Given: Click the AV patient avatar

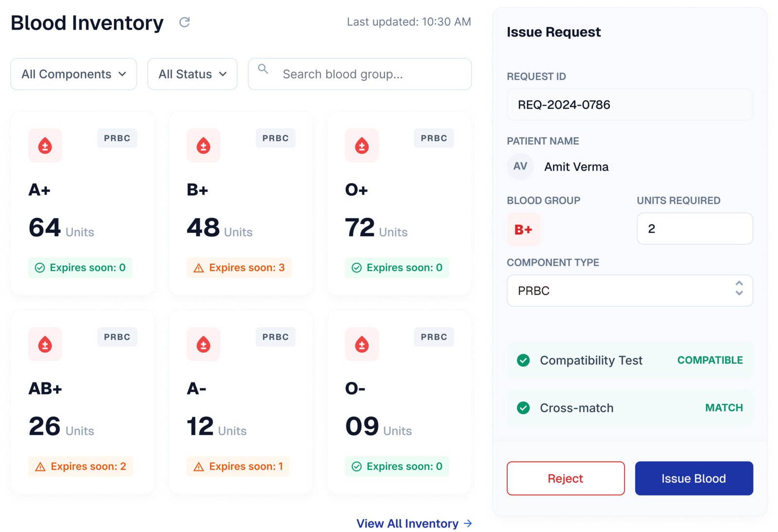Looking at the screenshot, I should tap(520, 166).
